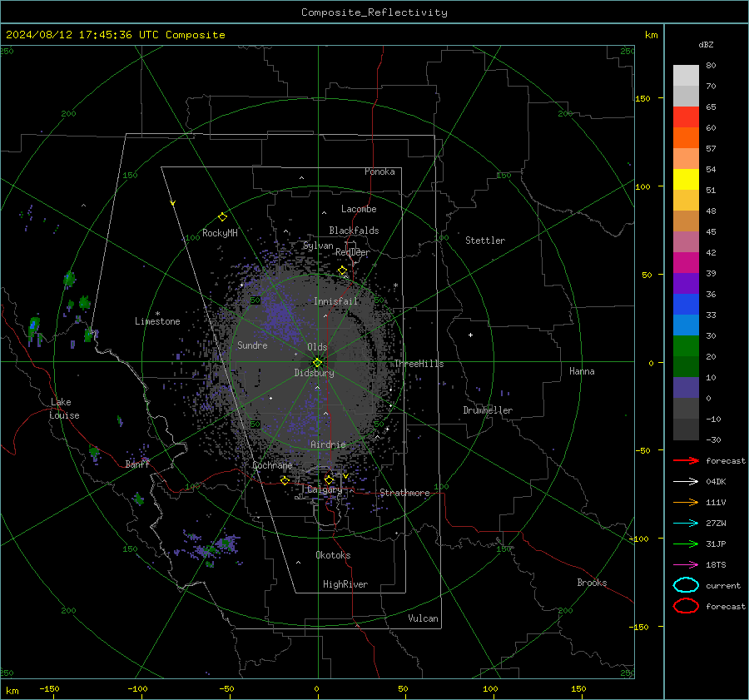Click the Strathmore city label

[404, 493]
